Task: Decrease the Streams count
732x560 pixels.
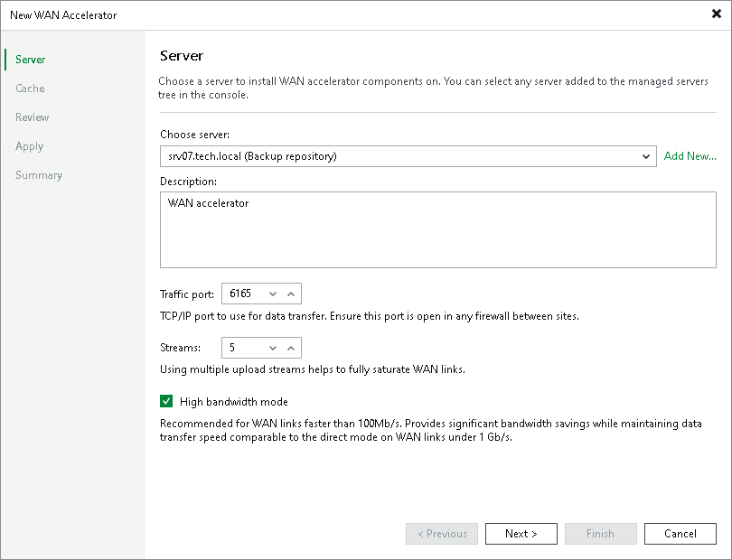Action: tap(273, 348)
